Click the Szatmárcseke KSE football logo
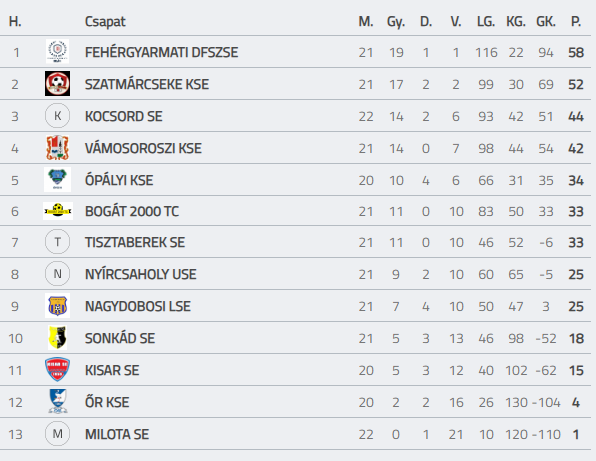Image resolution: width=596 pixels, height=461 pixels. pyautogui.click(x=57, y=84)
